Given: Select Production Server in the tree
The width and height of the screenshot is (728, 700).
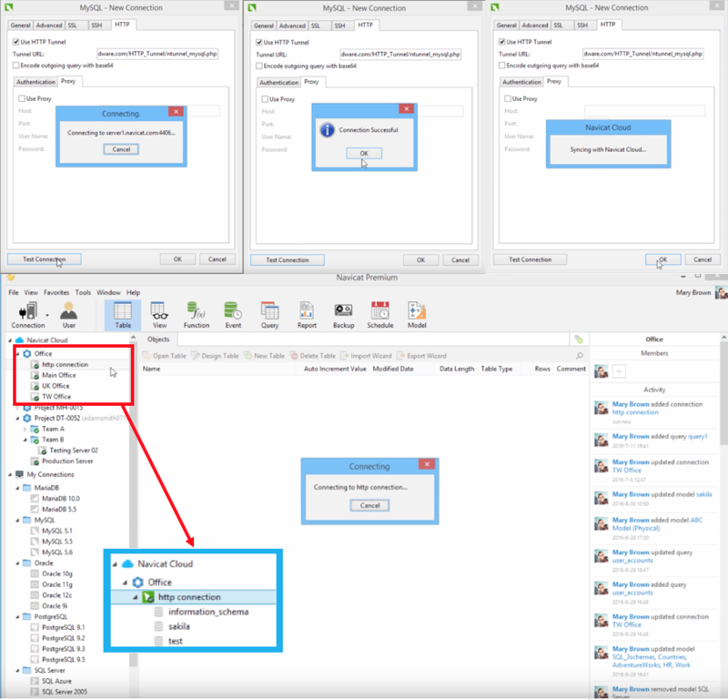Looking at the screenshot, I should (67, 462).
